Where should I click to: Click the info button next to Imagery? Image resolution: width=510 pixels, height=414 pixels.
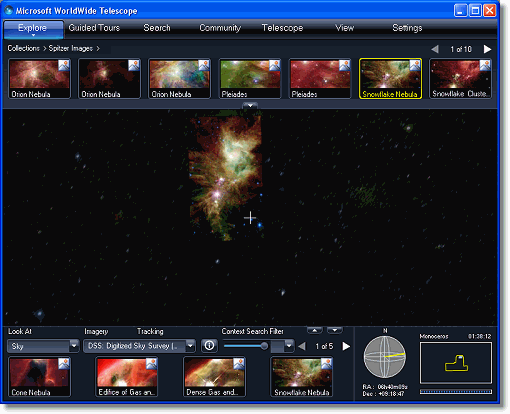click(209, 346)
